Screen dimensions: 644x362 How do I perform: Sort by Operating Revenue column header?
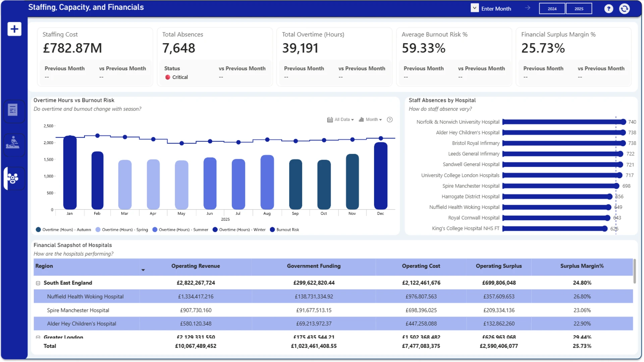pos(196,266)
